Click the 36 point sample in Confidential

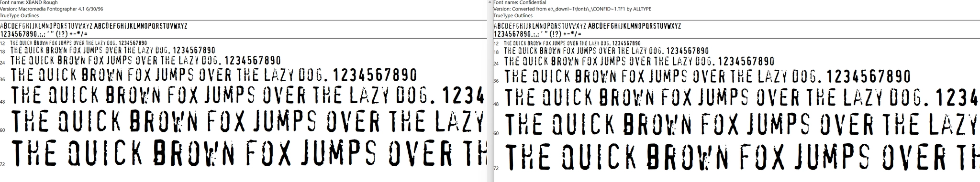708,76
